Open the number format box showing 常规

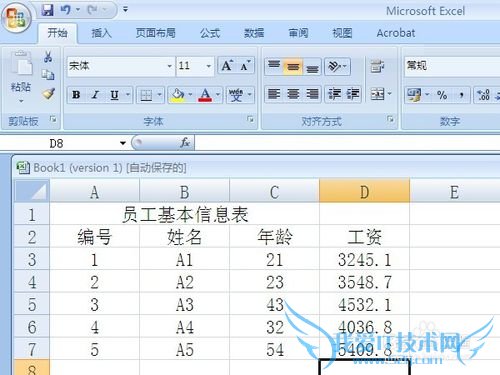click(452, 66)
